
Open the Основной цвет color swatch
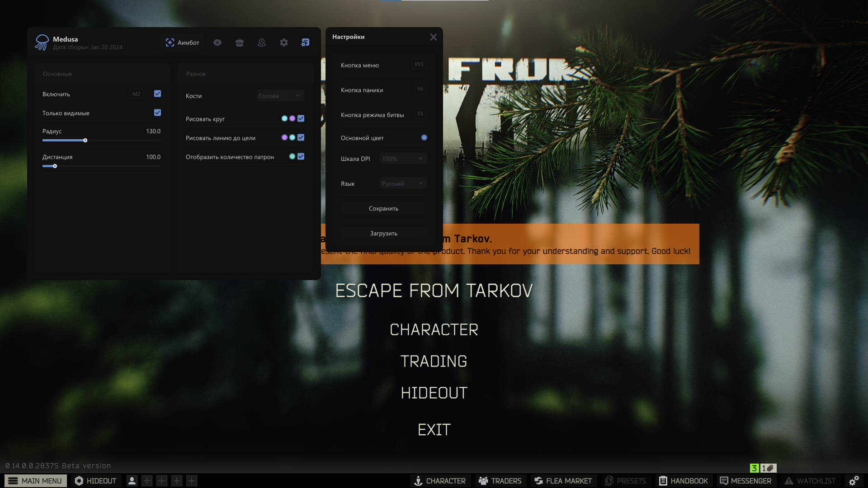(x=424, y=137)
